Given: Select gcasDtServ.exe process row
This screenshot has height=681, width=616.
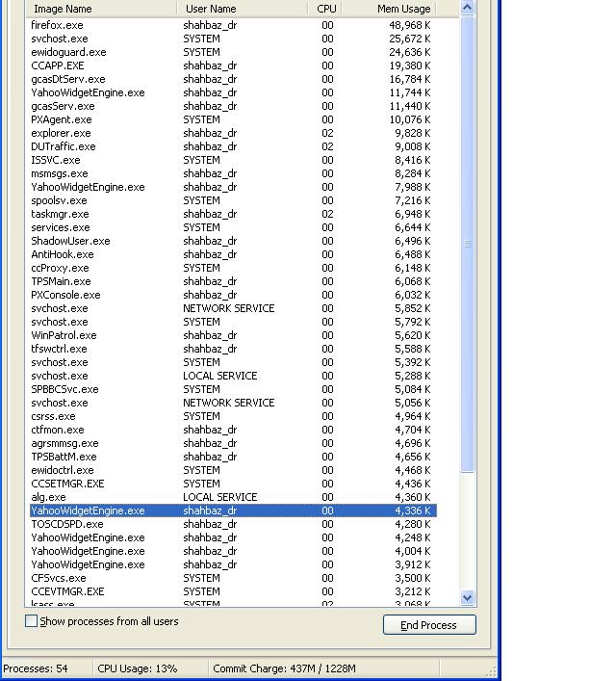Looking at the screenshot, I should 233,79.
